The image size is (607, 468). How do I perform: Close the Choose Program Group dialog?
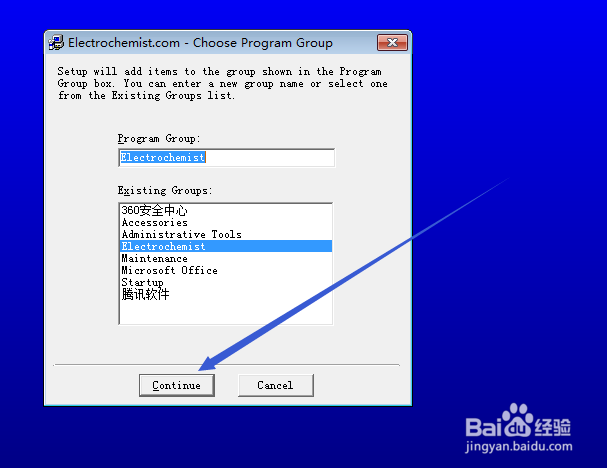(x=392, y=43)
